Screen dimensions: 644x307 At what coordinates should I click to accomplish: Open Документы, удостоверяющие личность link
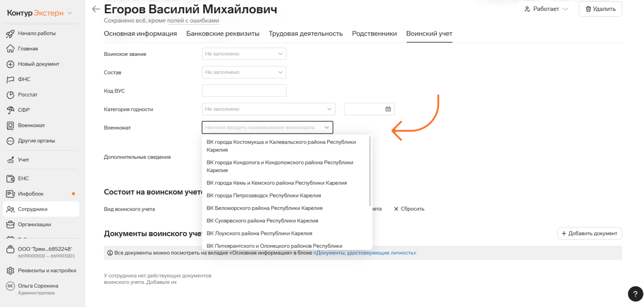coord(365,253)
